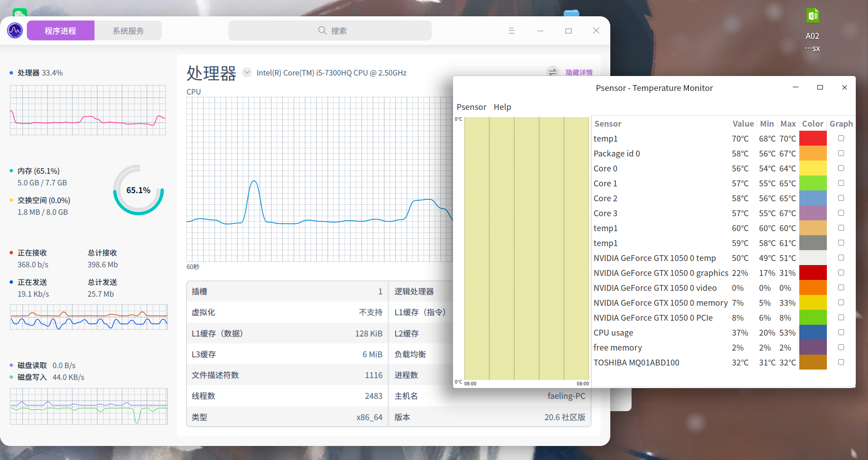Switch to the 系统服务 tab
The width and height of the screenshot is (868, 460).
[x=128, y=31]
